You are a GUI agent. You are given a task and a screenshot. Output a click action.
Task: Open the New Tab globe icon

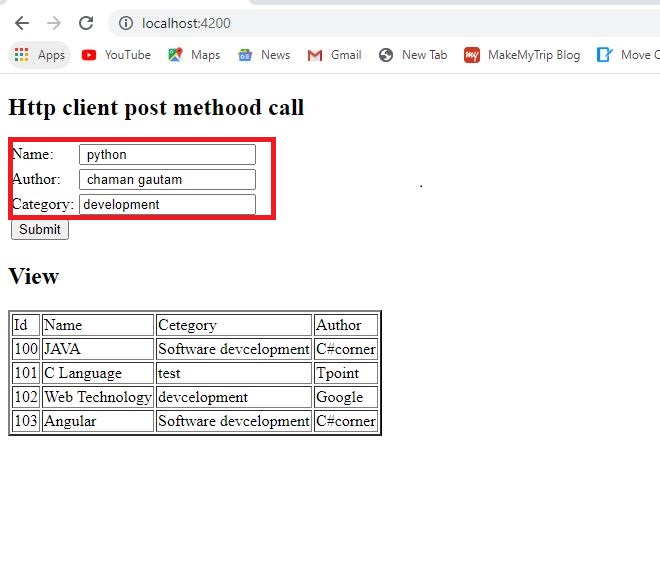tap(386, 55)
